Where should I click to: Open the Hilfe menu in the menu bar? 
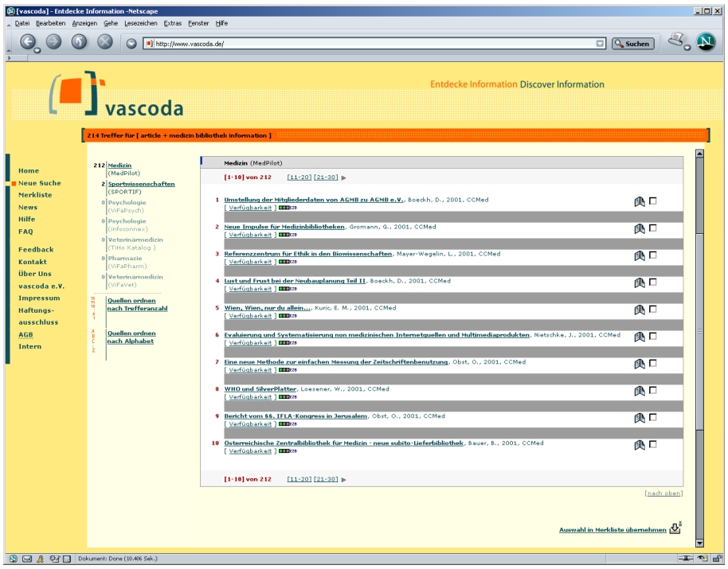click(221, 23)
